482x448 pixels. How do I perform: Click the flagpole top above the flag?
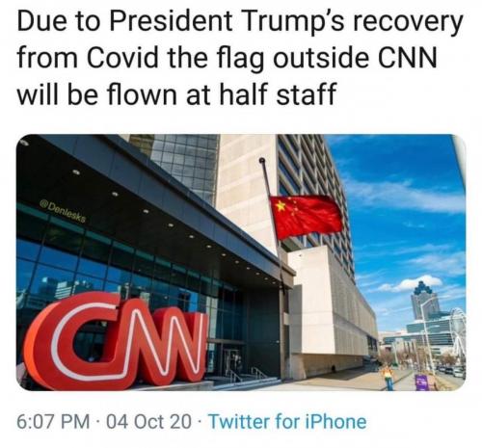coord(262,160)
